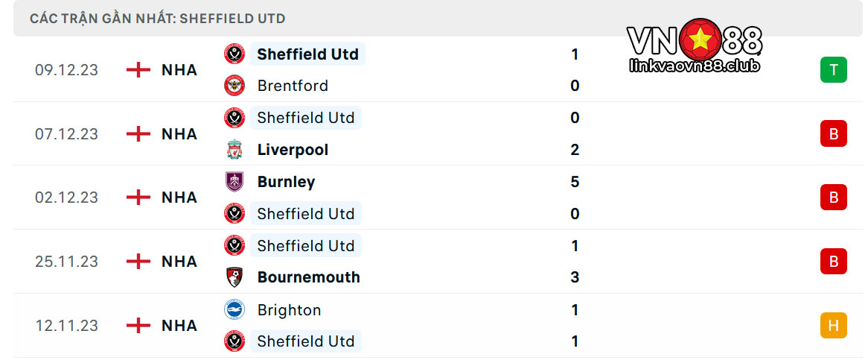868x363 pixels.
Task: Click the 'Các trận gần nhất: Sheffield Utd' header
Action: (158, 19)
